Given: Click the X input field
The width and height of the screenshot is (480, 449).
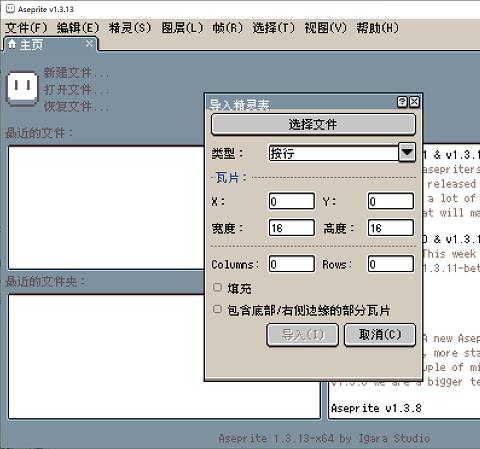Looking at the screenshot, I should pos(292,201).
